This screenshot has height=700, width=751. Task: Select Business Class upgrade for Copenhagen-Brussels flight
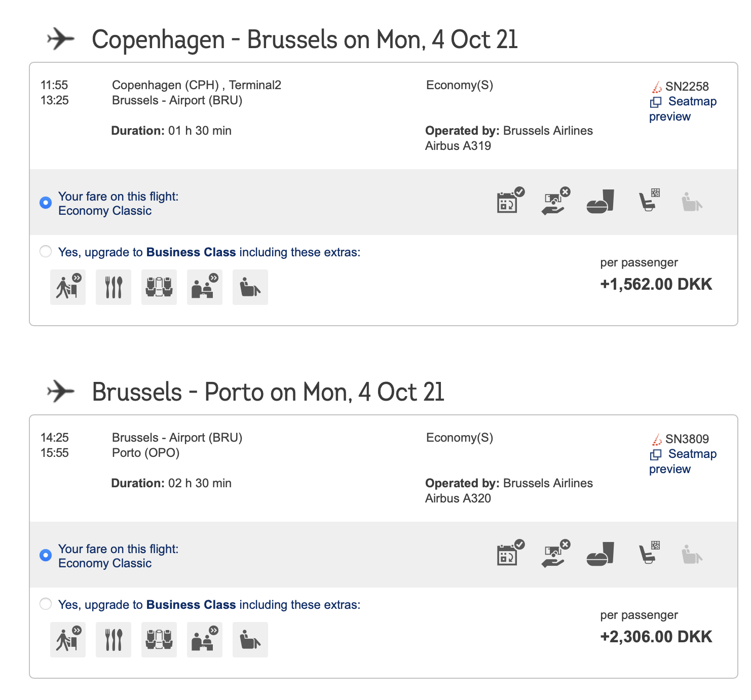tap(46, 252)
